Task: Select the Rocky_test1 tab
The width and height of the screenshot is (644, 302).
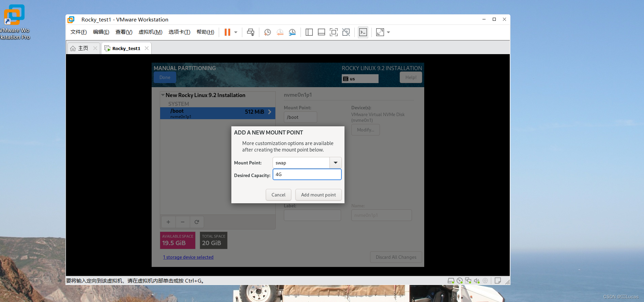Action: [x=126, y=48]
